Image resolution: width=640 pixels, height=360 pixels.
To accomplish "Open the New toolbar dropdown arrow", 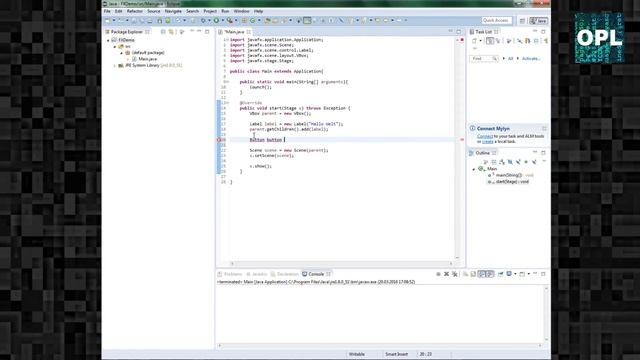I will tap(113, 20).
